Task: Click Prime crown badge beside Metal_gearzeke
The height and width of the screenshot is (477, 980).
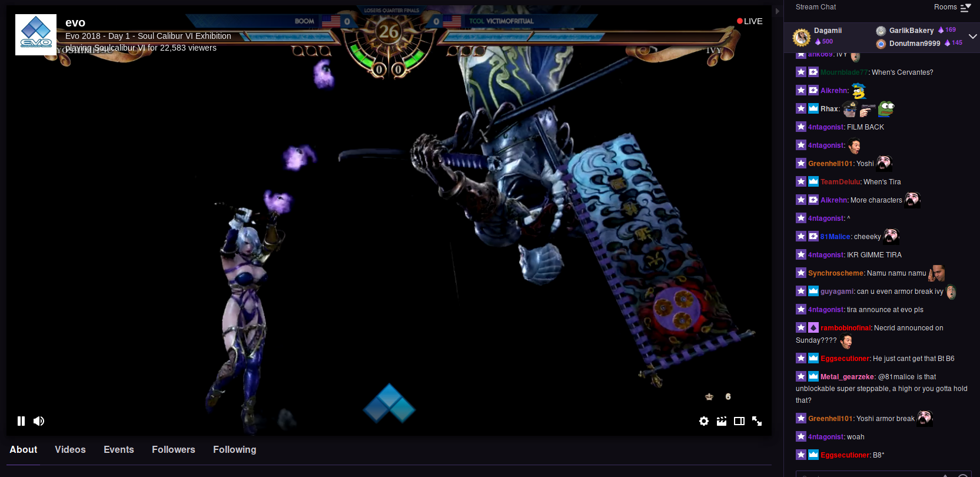Action: 813,376
